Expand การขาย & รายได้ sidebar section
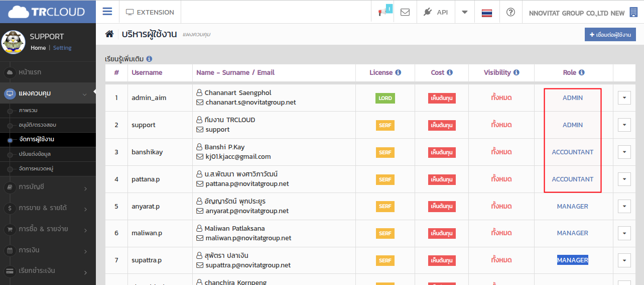644x285 pixels. (48, 208)
